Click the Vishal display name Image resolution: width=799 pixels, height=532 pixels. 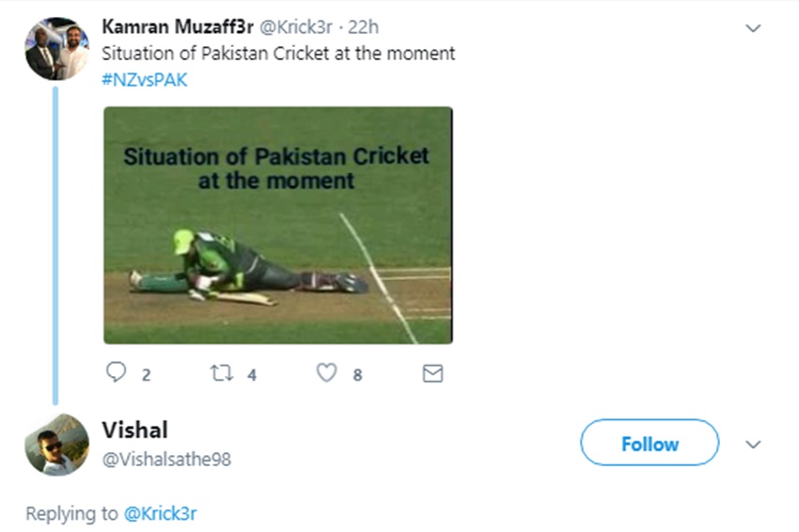(134, 430)
